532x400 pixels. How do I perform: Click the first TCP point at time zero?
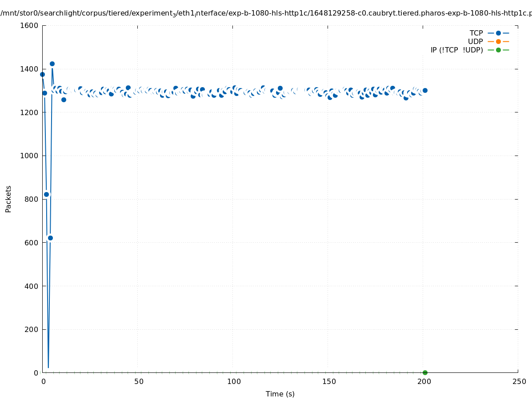[42, 74]
